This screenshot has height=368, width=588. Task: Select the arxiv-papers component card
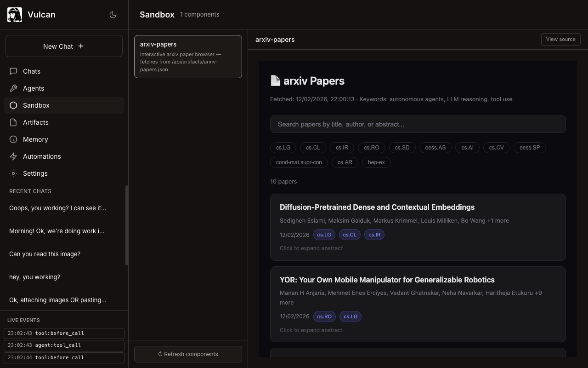188,57
